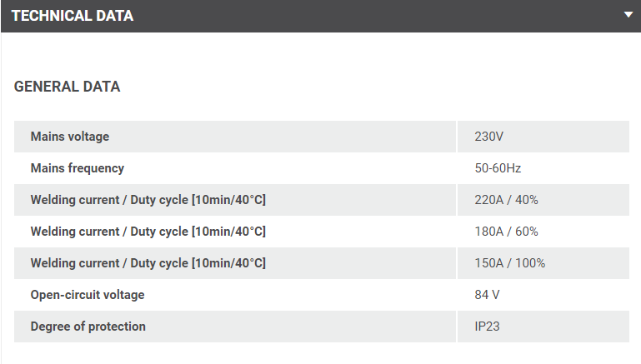Select Welding current label beside 150A
Image resolution: width=641 pixels, height=364 pixels.
tap(148, 263)
